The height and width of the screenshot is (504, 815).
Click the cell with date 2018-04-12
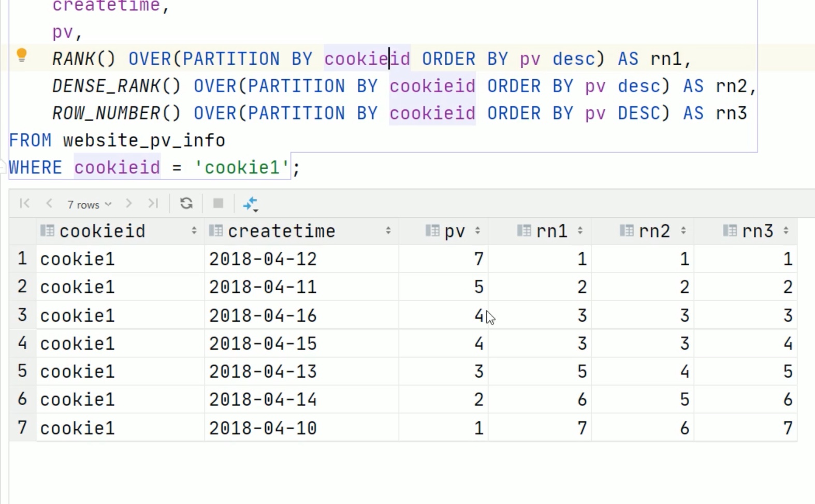pyautogui.click(x=301, y=259)
